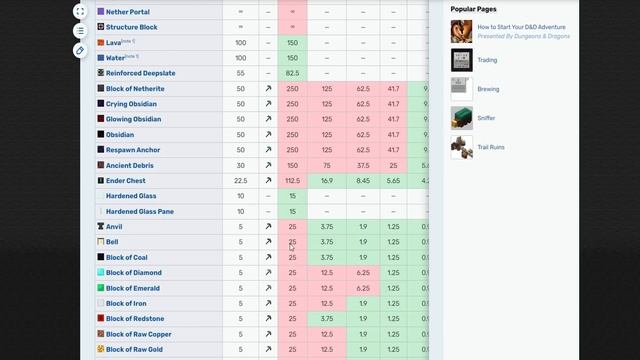Click the Sniffer page thumbnail
This screenshot has width=640, height=360.
click(x=462, y=118)
